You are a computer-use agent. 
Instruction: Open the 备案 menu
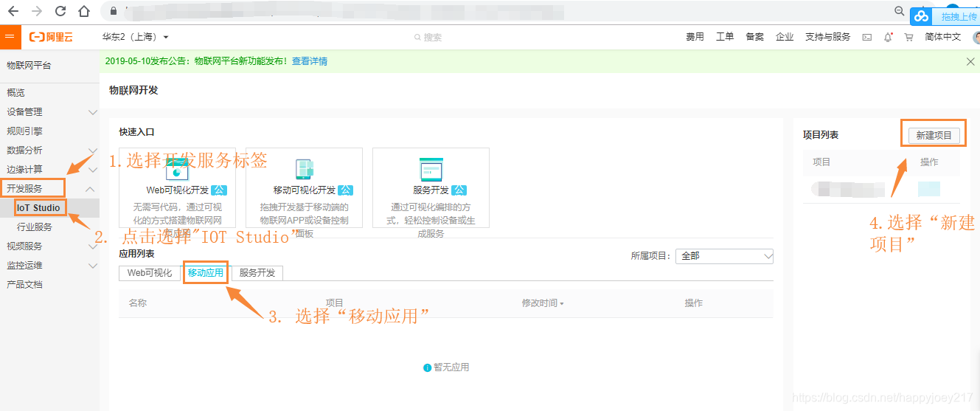click(754, 37)
